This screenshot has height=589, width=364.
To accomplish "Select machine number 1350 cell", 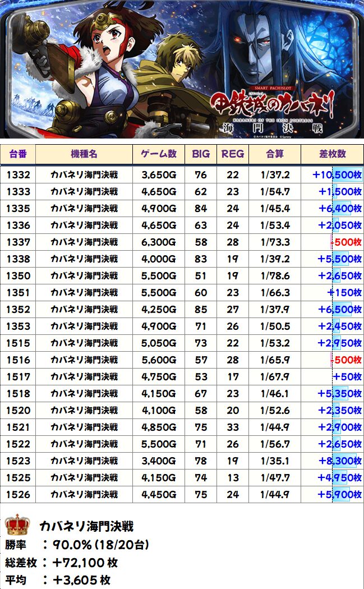I will click(x=18, y=276).
